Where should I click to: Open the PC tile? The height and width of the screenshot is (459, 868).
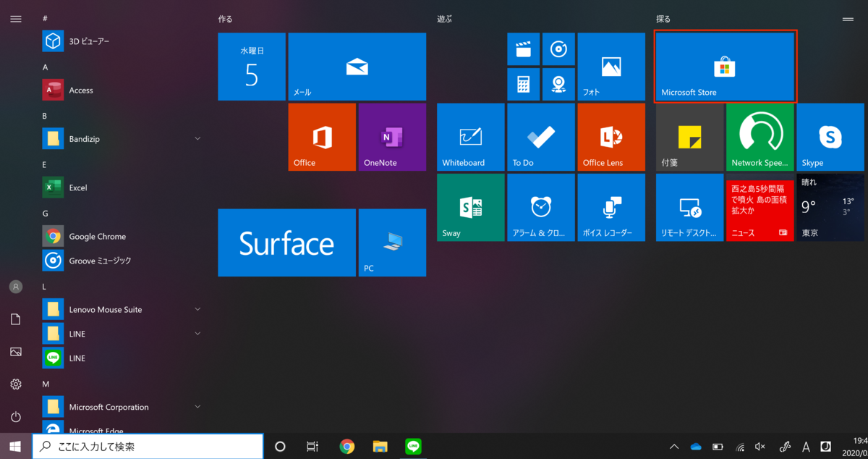point(392,243)
